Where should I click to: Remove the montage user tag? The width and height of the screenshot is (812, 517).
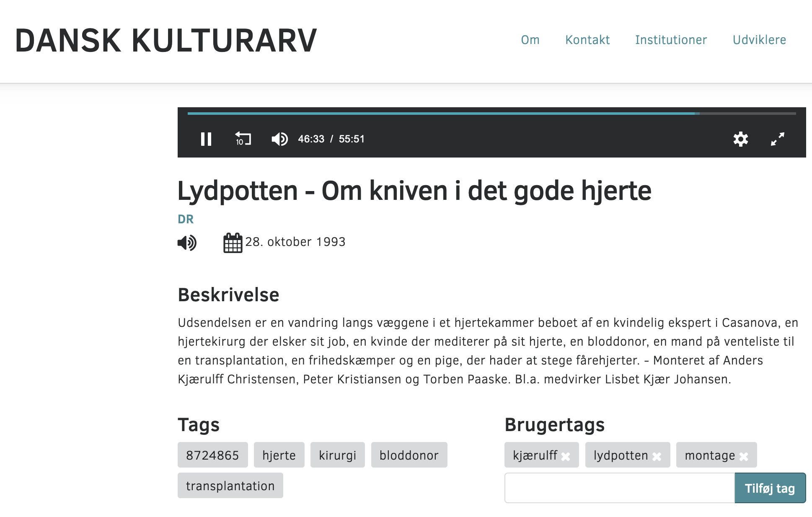tap(744, 456)
